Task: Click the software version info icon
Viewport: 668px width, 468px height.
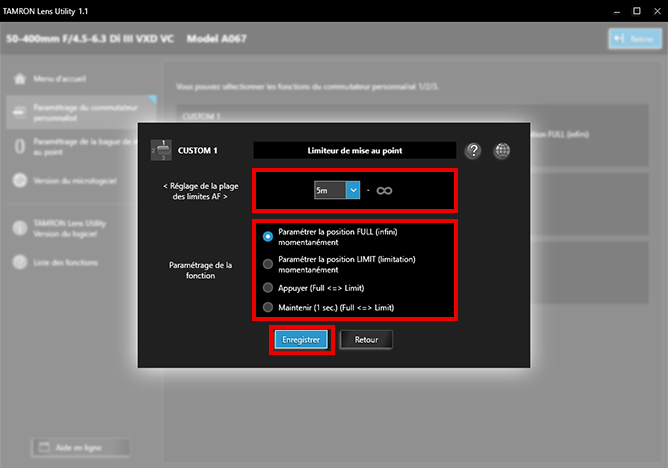Action: [x=20, y=228]
